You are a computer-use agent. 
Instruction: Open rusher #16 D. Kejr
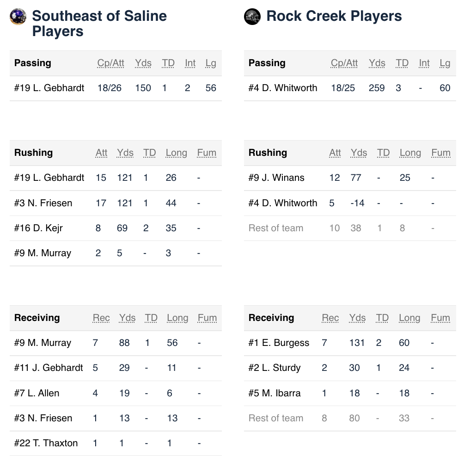click(38, 228)
